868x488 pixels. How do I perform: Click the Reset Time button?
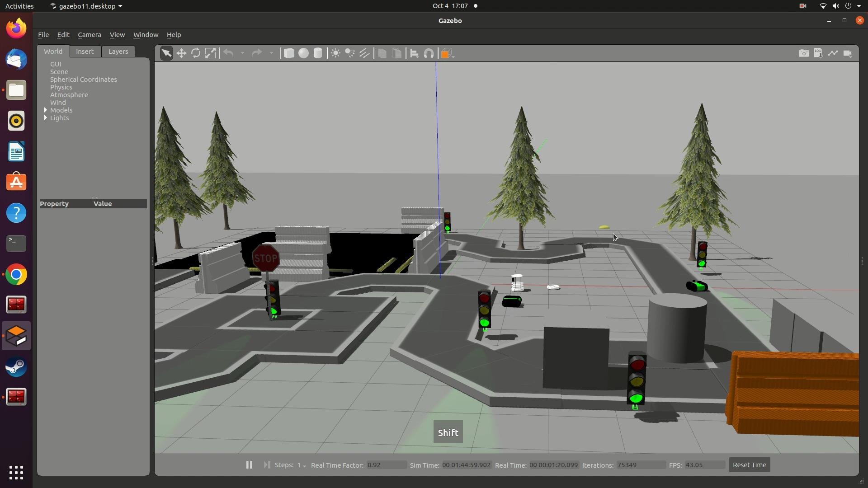click(x=749, y=465)
